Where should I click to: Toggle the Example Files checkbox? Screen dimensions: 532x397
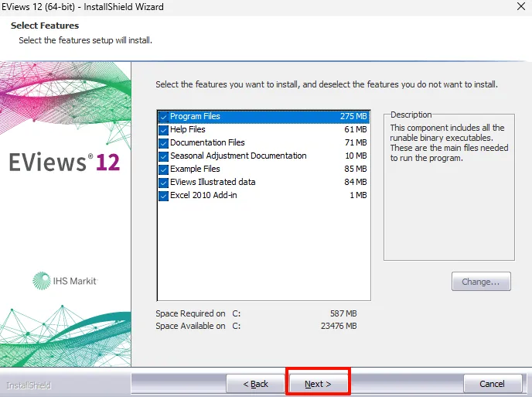click(163, 169)
